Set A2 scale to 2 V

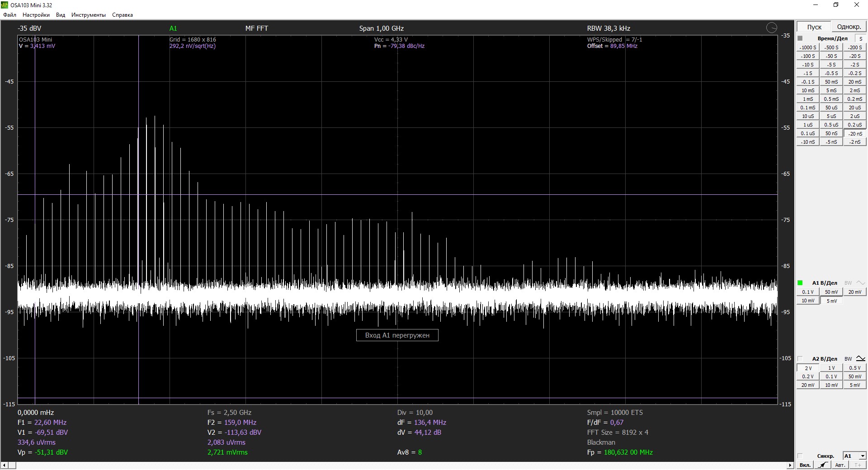808,368
